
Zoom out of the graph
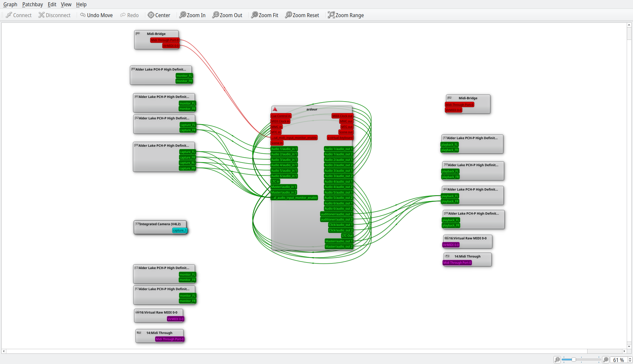[x=227, y=15]
